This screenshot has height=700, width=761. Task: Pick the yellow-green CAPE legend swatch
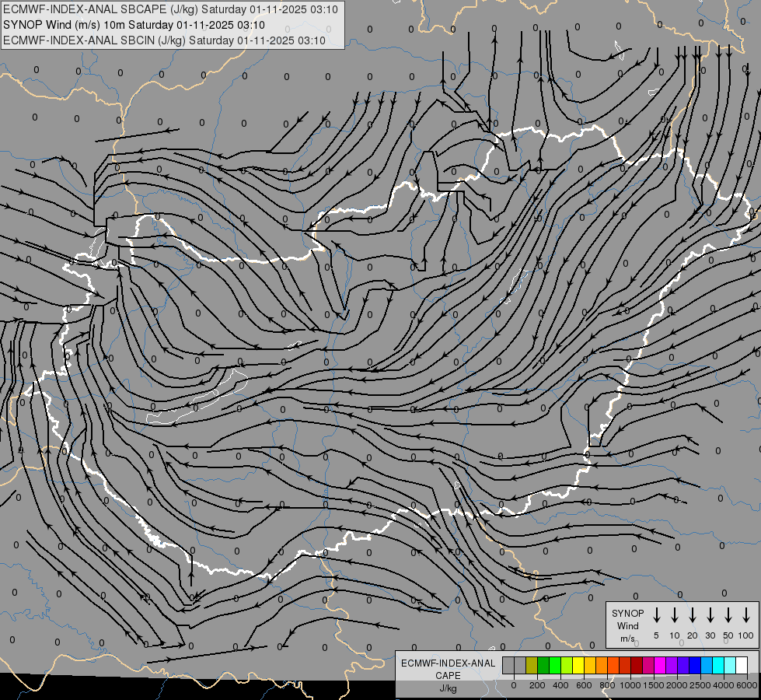[x=567, y=666]
